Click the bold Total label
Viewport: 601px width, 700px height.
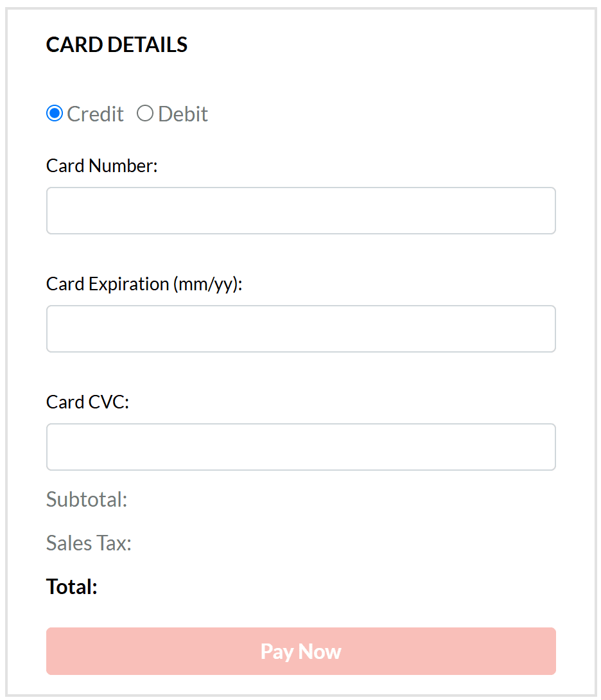[71, 586]
